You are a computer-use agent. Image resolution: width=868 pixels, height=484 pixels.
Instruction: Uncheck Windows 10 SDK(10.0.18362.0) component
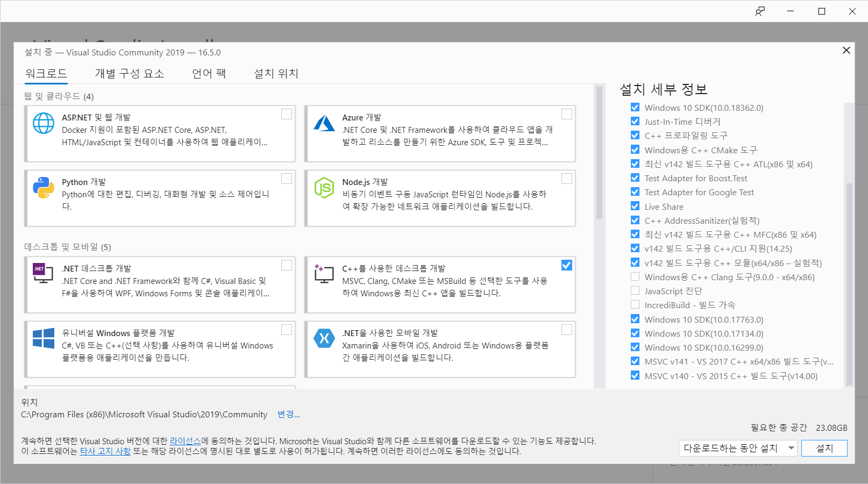point(635,108)
